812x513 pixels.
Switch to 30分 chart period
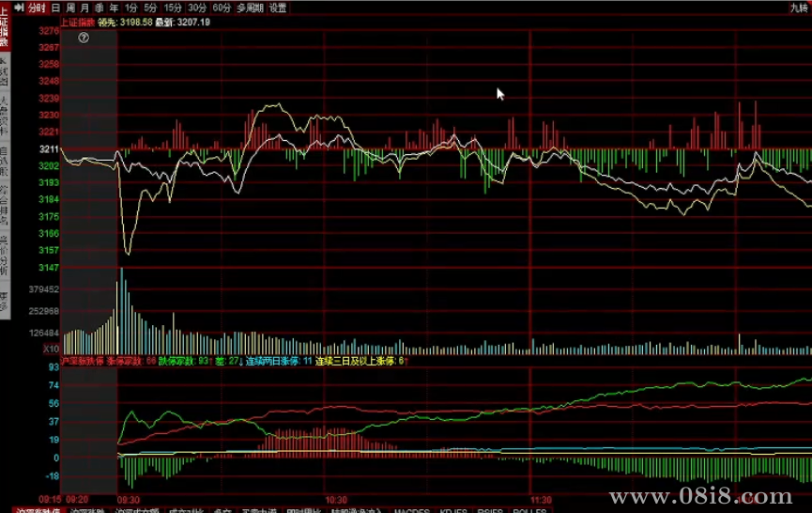click(x=197, y=8)
